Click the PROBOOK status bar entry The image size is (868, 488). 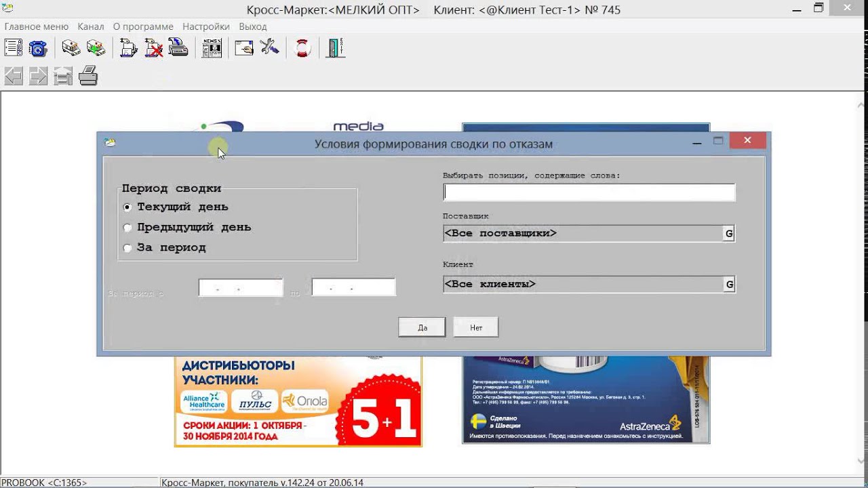point(45,483)
